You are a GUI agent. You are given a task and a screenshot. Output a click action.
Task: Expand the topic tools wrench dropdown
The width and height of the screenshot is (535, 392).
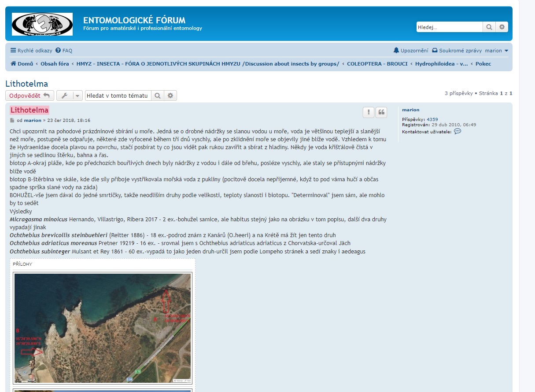pos(70,95)
